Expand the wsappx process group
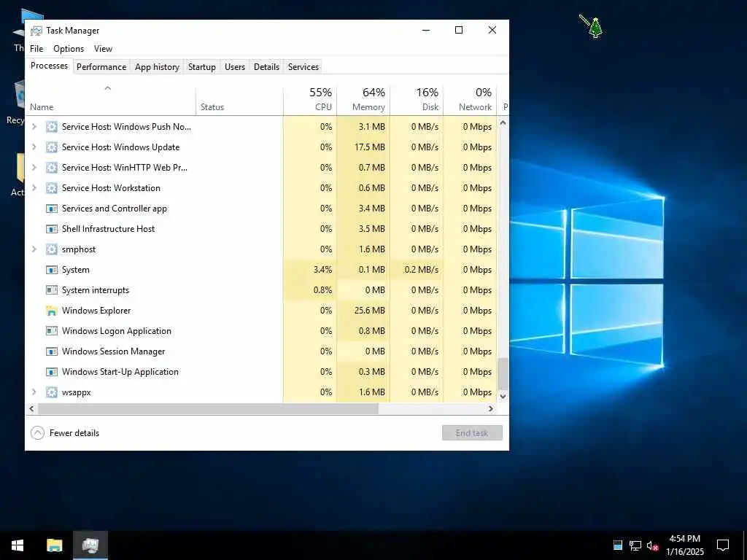 tap(34, 392)
